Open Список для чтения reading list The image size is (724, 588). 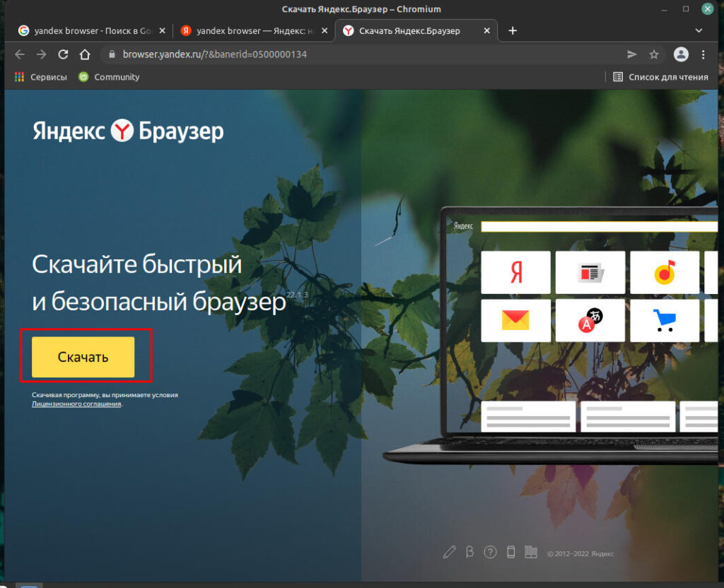pyautogui.click(x=660, y=77)
